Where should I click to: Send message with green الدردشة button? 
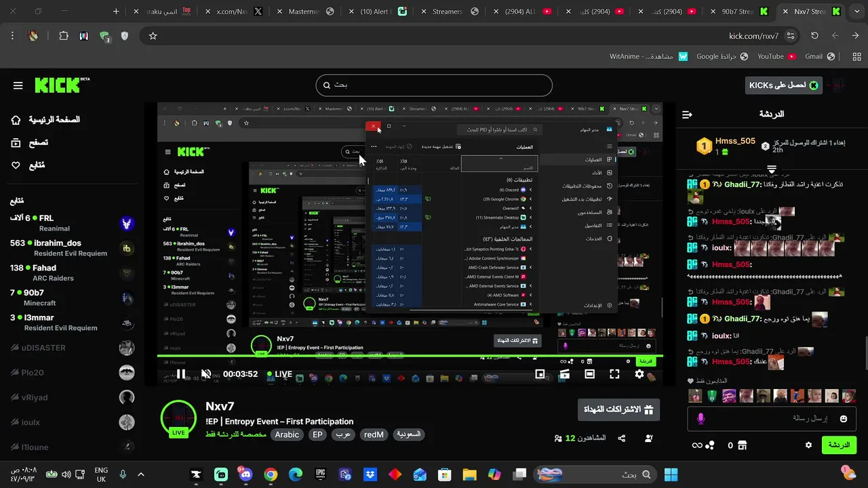pos(839,445)
